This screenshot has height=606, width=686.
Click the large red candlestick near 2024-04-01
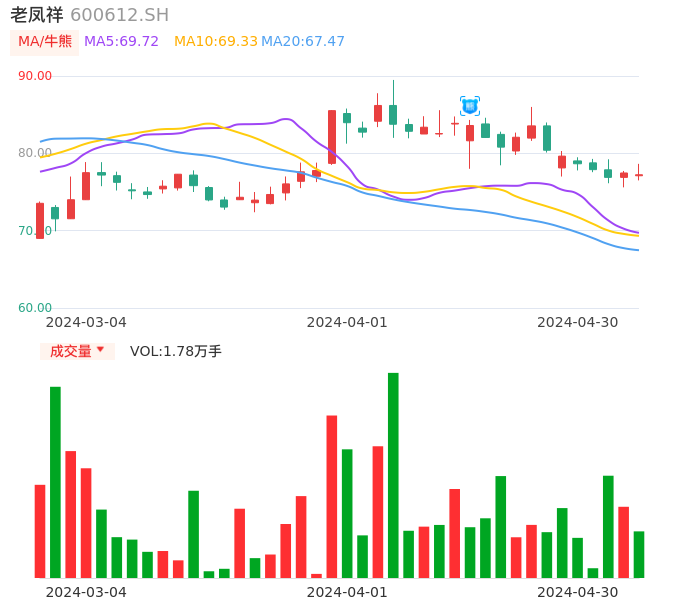332,137
